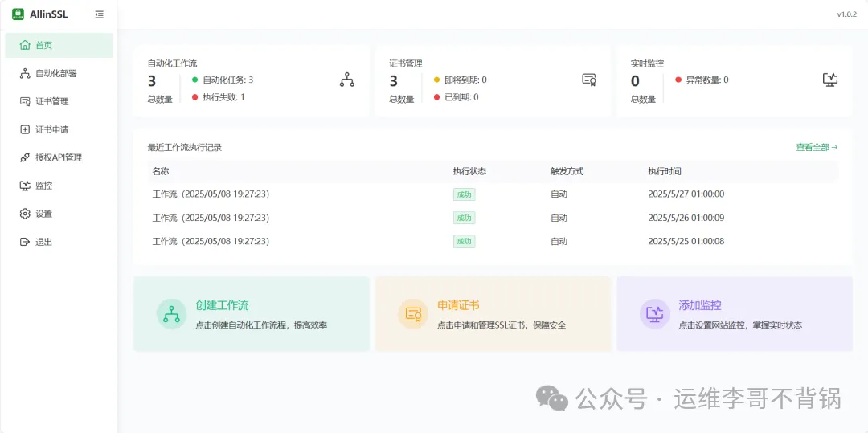This screenshot has width=868, height=433.
Task: Open 查看全部 link for workflow records
Action: click(817, 147)
